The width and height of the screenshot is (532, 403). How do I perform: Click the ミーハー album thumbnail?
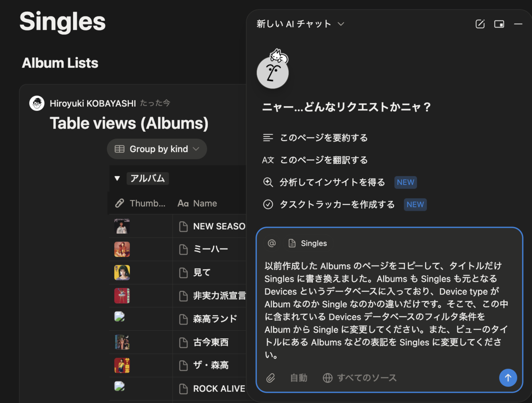122,249
